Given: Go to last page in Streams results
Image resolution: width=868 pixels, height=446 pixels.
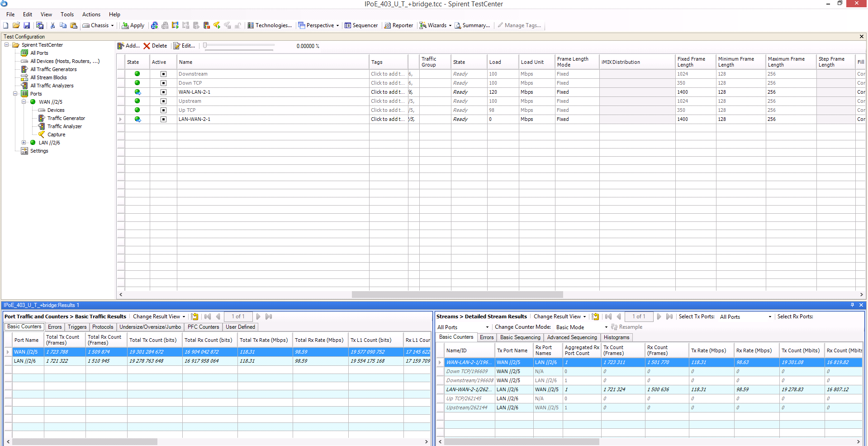Looking at the screenshot, I should coord(669,317).
